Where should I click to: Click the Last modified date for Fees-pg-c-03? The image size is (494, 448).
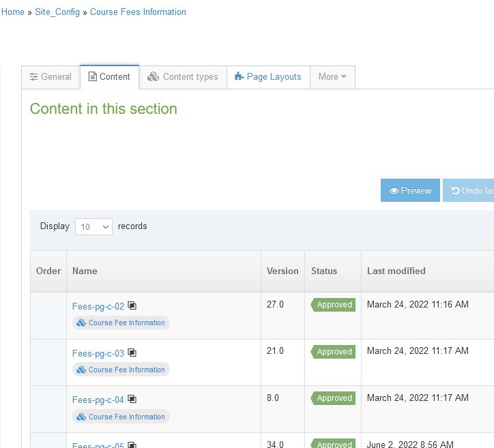(418, 350)
